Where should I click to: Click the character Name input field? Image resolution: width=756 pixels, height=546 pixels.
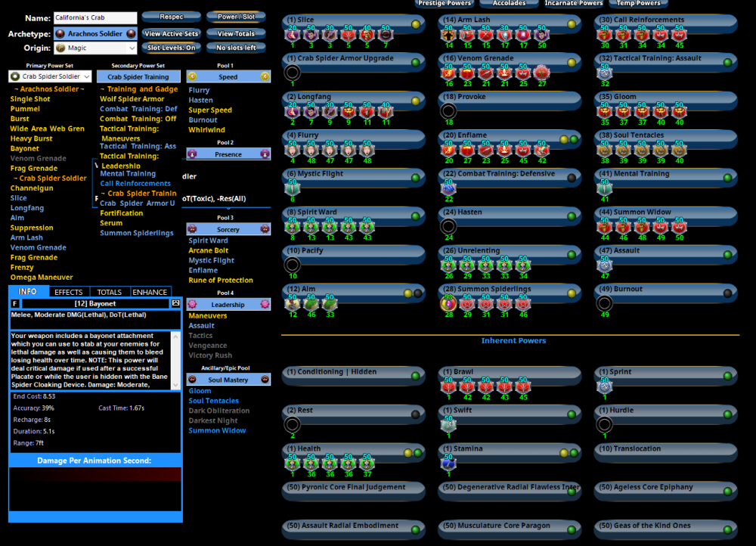coord(95,17)
